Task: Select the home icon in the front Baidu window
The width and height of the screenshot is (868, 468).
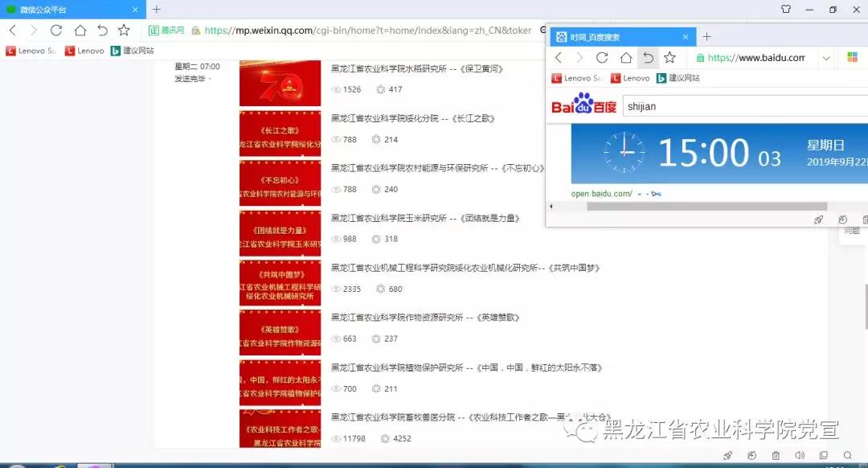Action: pyautogui.click(x=624, y=58)
